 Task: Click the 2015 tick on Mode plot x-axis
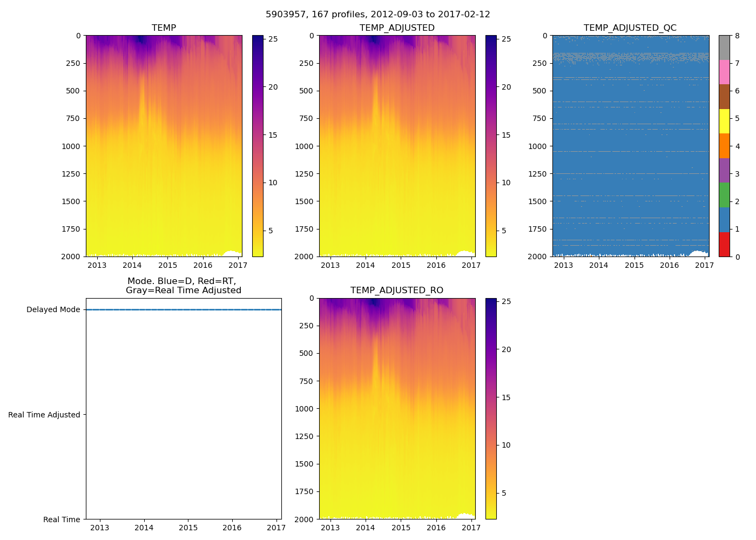pos(188,528)
